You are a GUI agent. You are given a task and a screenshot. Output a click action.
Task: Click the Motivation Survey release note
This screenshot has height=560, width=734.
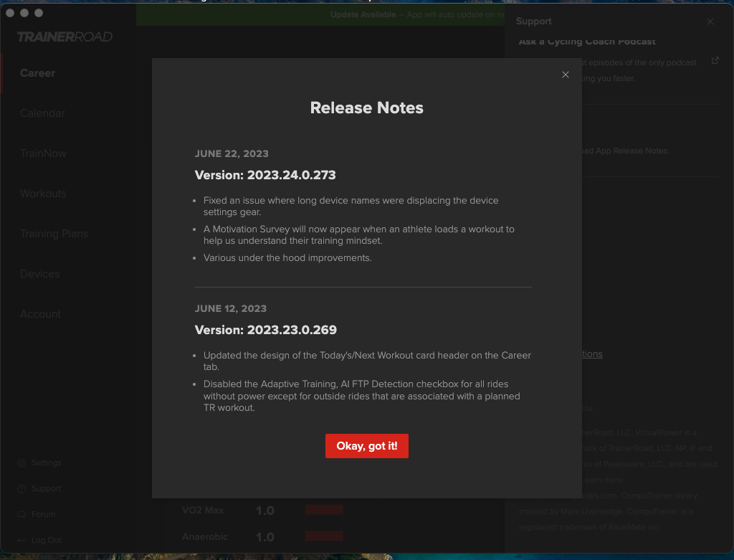tap(358, 234)
